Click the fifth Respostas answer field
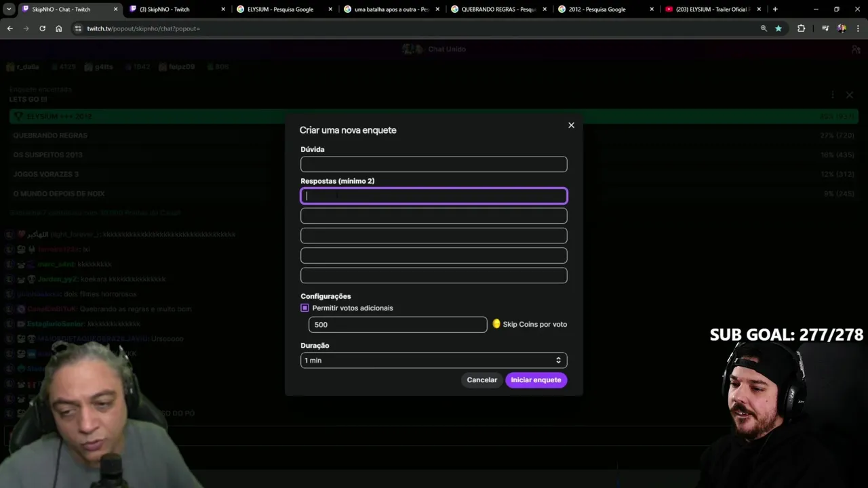This screenshot has width=868, height=488. (x=434, y=275)
